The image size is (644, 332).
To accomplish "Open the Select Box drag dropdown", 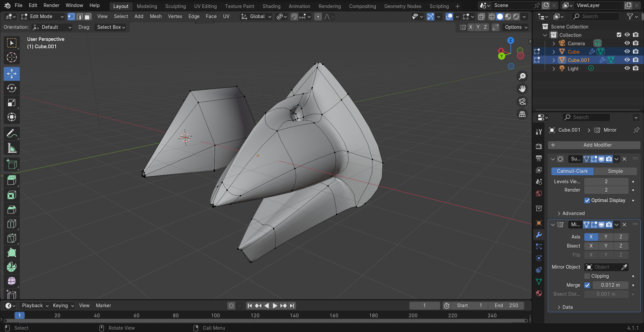I will click(111, 27).
